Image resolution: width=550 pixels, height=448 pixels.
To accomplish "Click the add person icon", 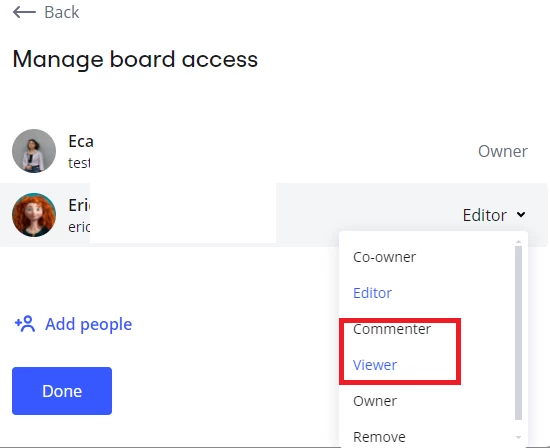I will (x=25, y=324).
